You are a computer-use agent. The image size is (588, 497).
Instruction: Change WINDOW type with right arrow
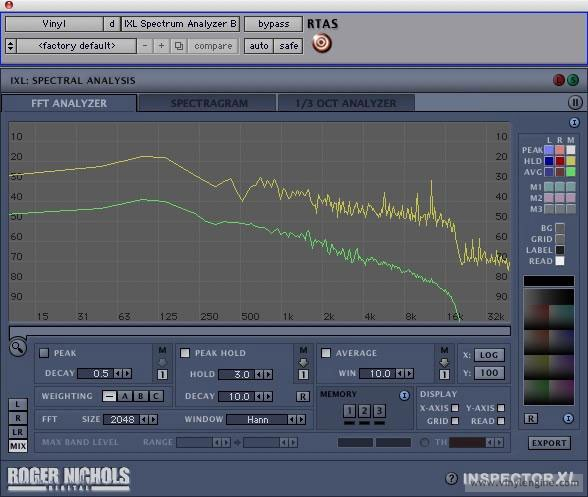coord(301,419)
